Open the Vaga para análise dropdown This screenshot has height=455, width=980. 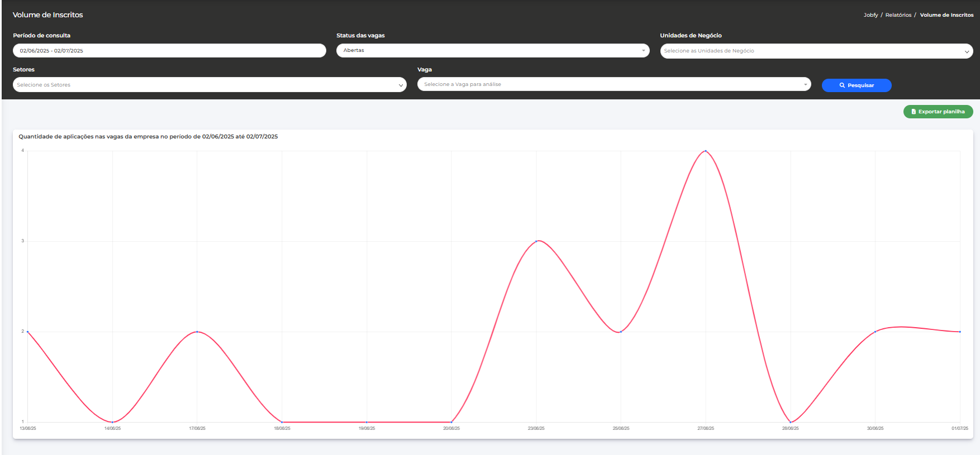[613, 84]
